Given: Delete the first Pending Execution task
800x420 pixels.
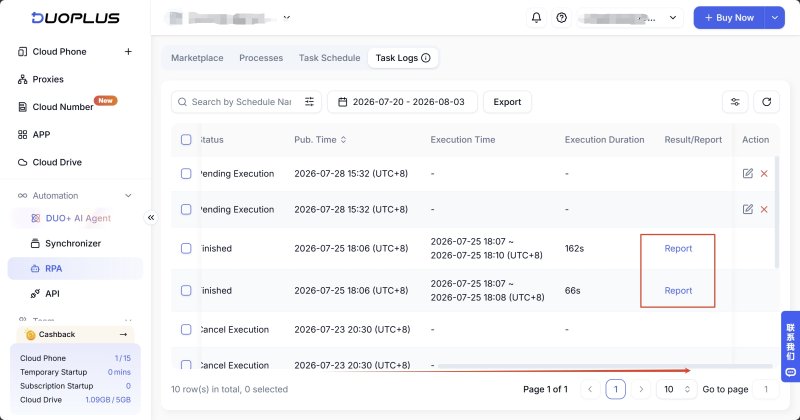Looking at the screenshot, I should (764, 174).
